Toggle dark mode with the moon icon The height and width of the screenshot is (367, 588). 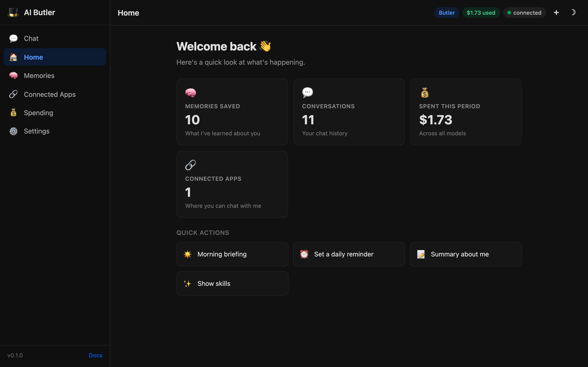tap(574, 12)
